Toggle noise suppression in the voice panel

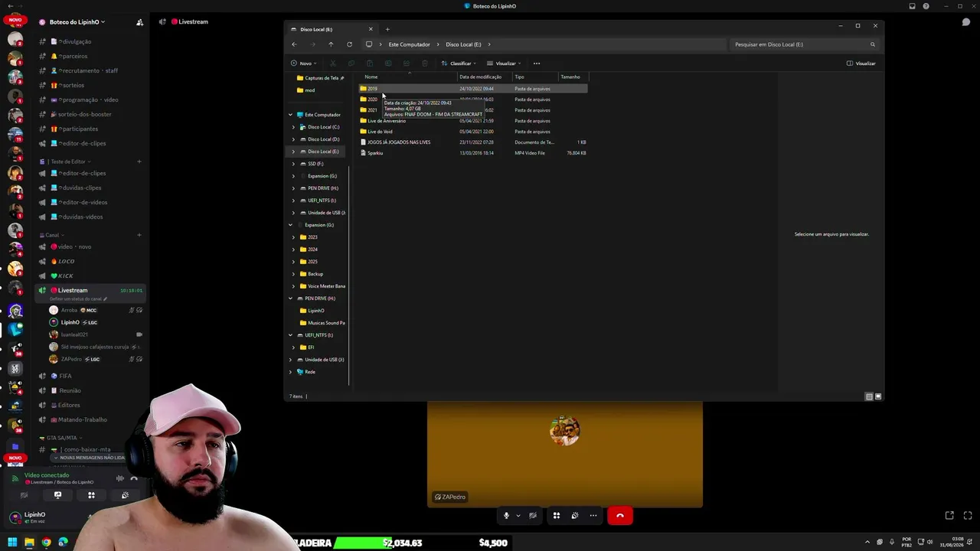coord(119,478)
